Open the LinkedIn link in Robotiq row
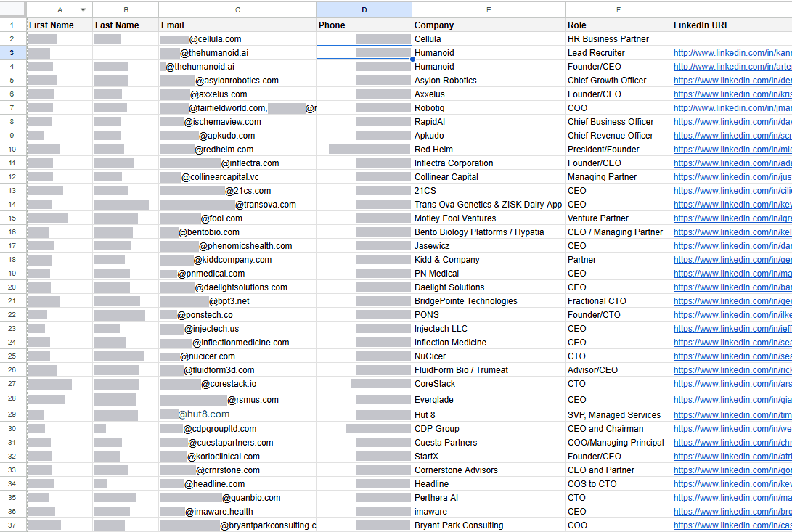This screenshot has width=792, height=532. click(732, 107)
